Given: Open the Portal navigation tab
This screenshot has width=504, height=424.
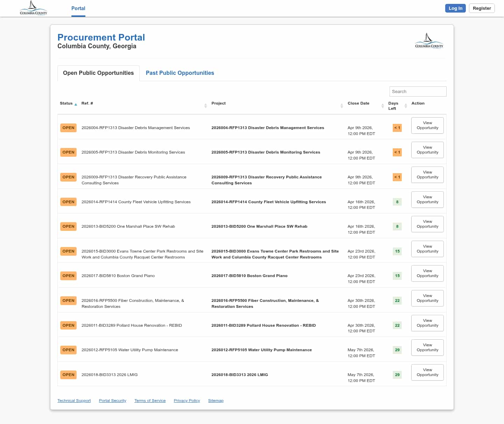Looking at the screenshot, I should (78, 8).
